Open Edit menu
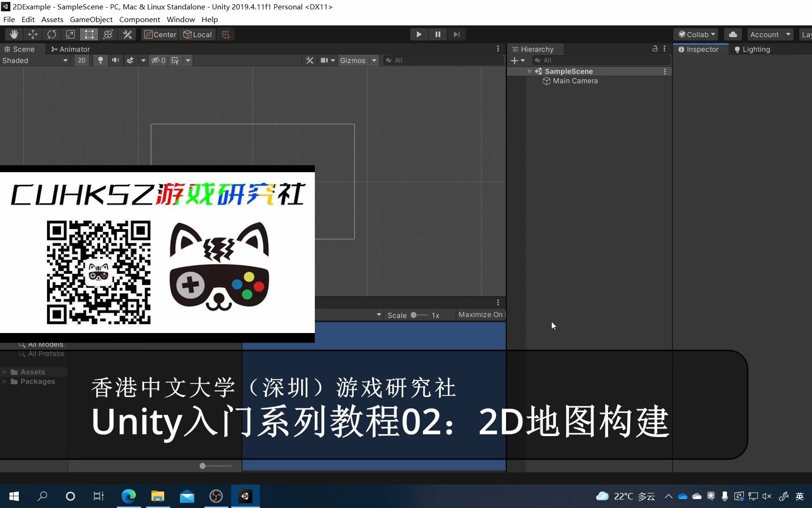Viewport: 812px width, 508px height. 28,19
